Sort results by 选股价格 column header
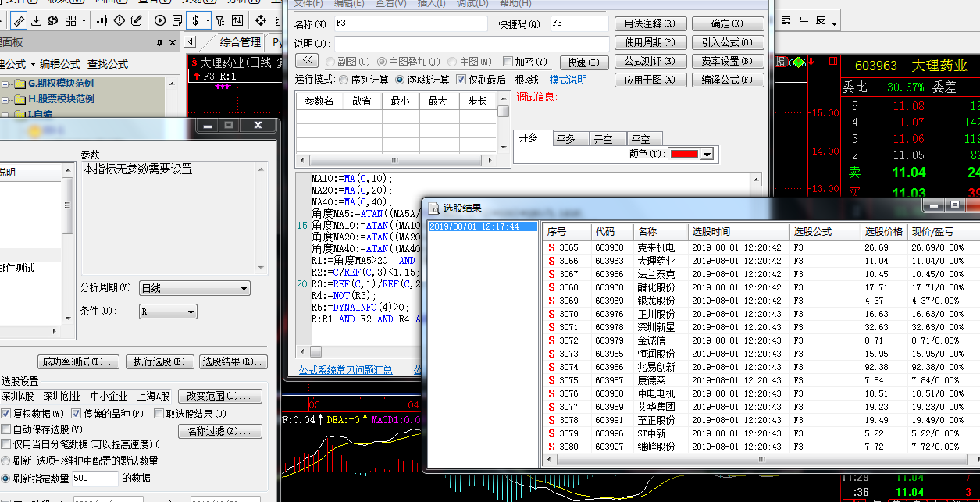980x502 pixels. click(884, 232)
